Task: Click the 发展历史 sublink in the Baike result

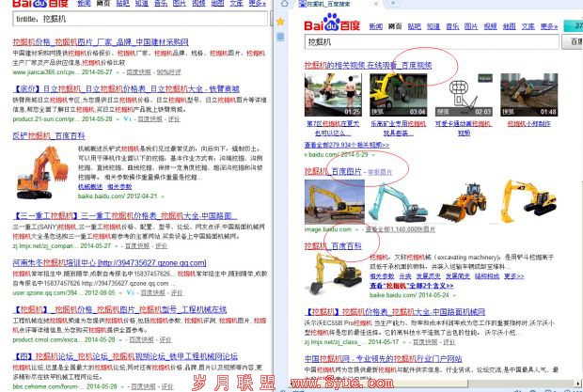Action: [x=429, y=276]
